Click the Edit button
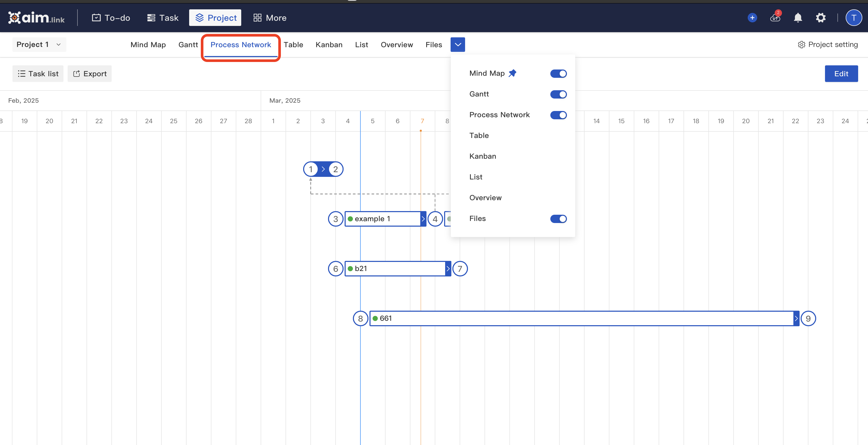 point(841,73)
